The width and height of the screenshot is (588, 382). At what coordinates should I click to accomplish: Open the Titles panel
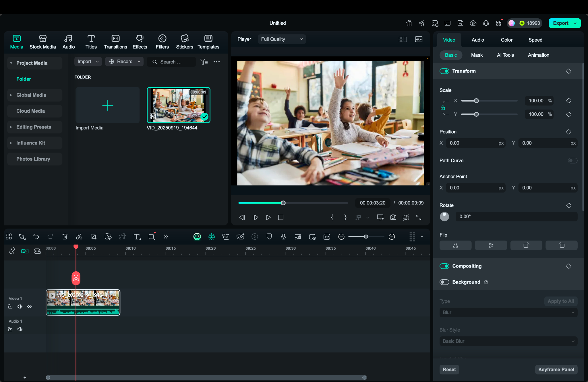click(91, 42)
